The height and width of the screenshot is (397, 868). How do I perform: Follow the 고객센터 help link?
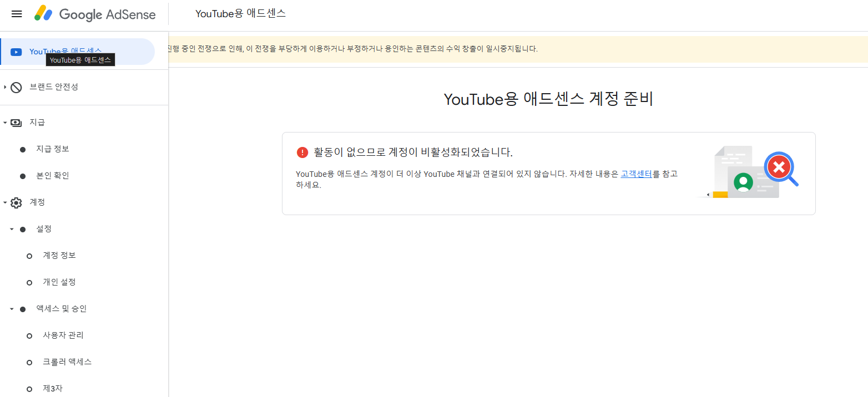tap(636, 174)
